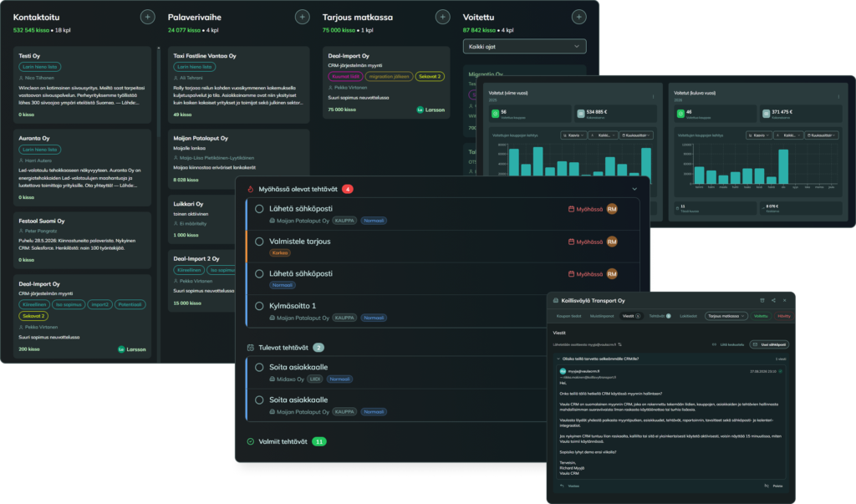Click the RM avatar on the first Lähetä sähköposti task
856x504 pixels.
point(612,209)
